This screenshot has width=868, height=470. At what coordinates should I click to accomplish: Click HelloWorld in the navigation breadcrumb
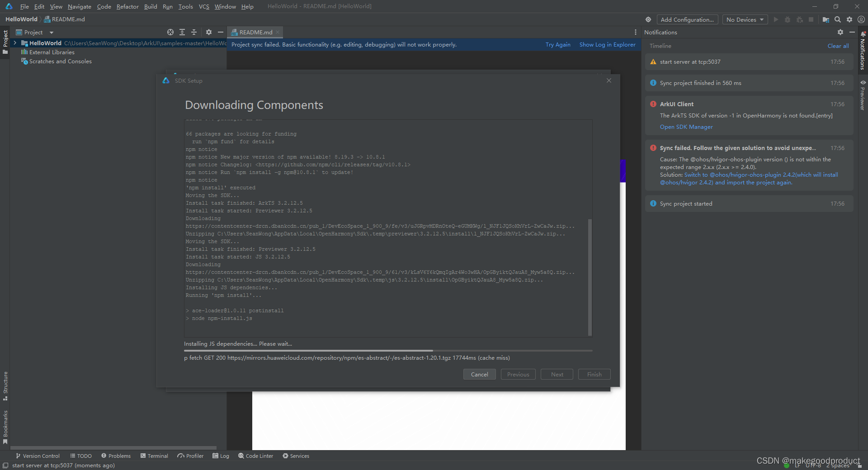point(21,19)
